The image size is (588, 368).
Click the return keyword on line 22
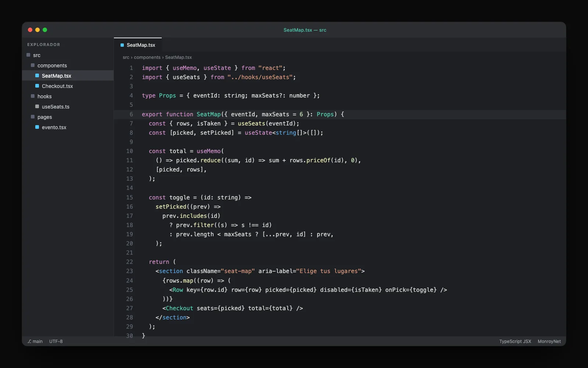click(x=159, y=262)
